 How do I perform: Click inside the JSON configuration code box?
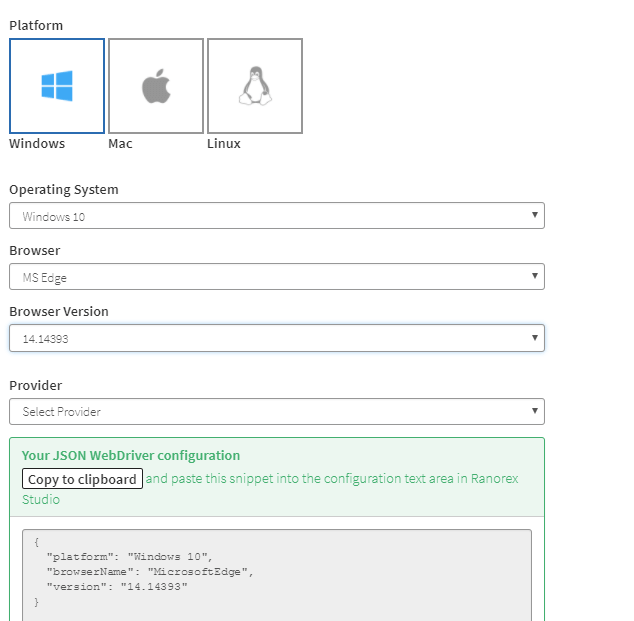tap(277, 575)
